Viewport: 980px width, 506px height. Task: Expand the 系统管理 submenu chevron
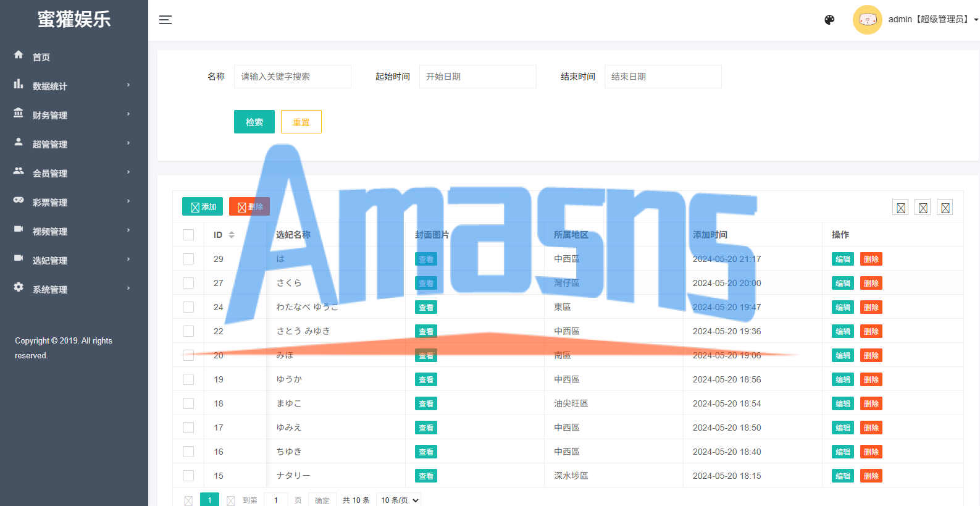pos(128,289)
